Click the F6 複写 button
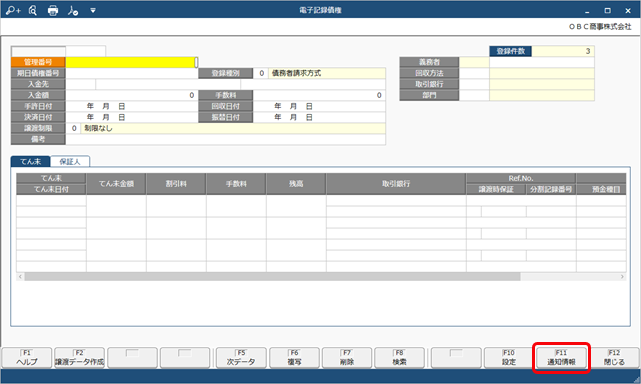This screenshot has width=641, height=384. tap(294, 358)
